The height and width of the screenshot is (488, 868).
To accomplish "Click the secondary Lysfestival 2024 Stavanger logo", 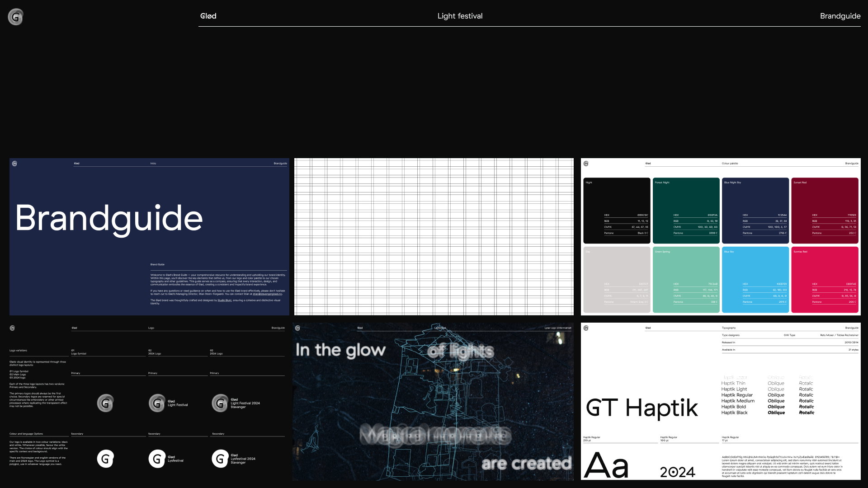I will (234, 459).
